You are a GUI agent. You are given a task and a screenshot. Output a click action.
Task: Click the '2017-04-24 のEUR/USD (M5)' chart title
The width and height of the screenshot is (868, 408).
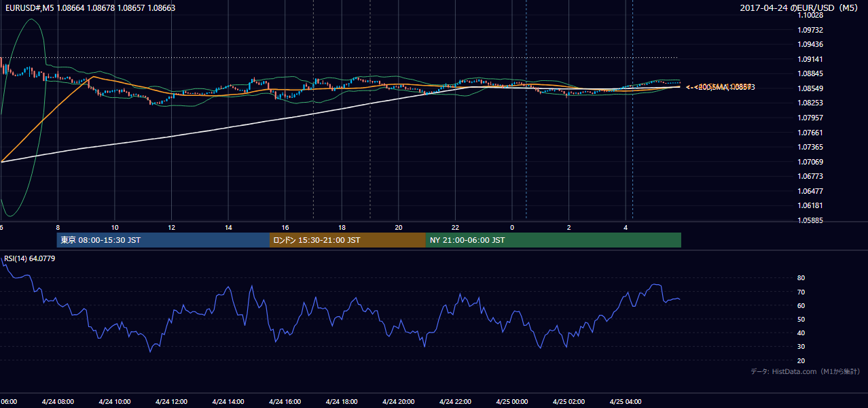pos(800,7)
